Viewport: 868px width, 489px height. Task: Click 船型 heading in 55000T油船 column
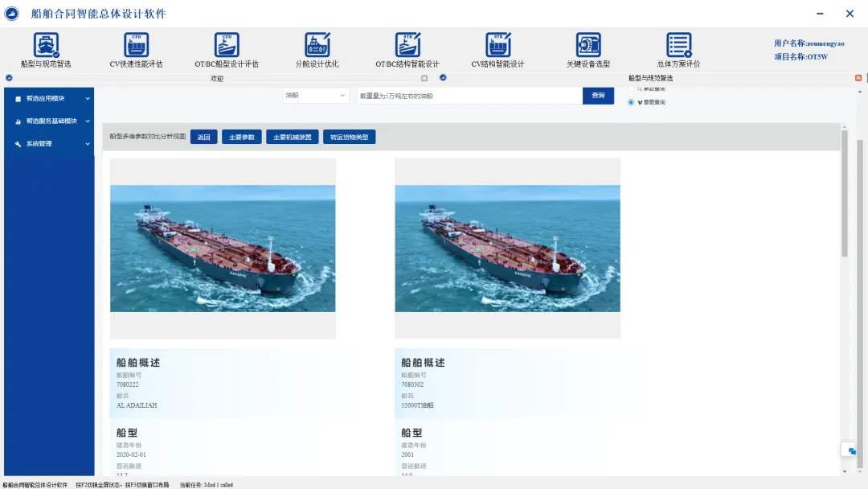tap(411, 433)
